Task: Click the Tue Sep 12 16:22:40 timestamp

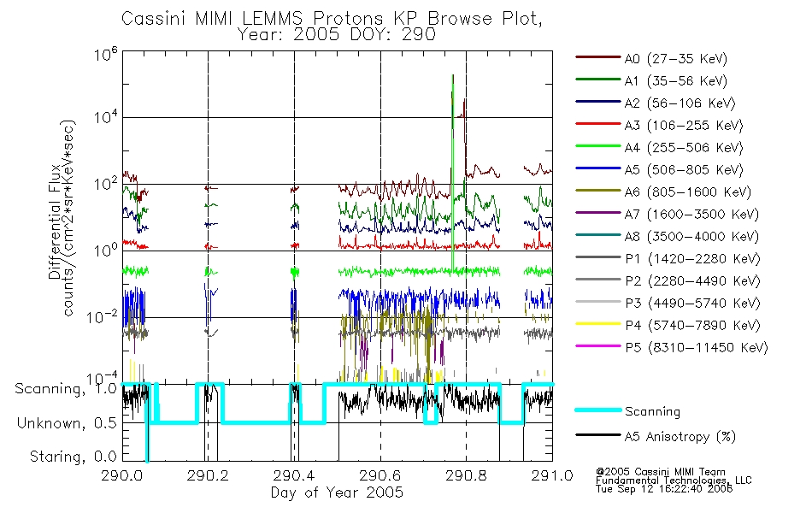Action: (x=664, y=489)
